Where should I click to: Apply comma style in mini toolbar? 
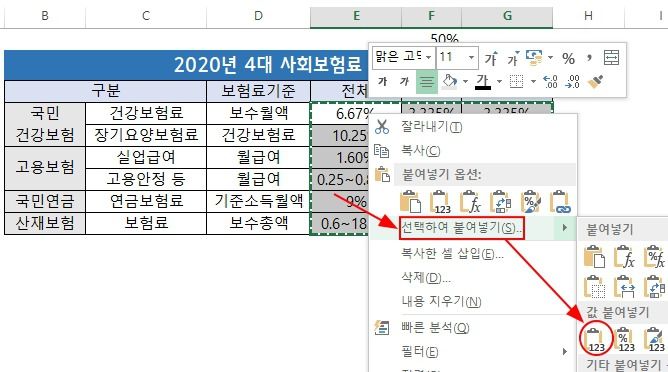[590, 57]
